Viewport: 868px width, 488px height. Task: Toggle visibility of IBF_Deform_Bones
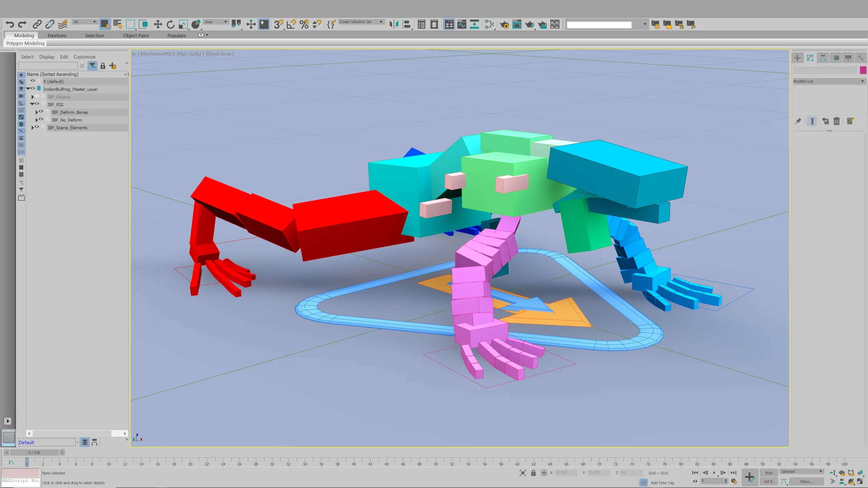(41, 112)
